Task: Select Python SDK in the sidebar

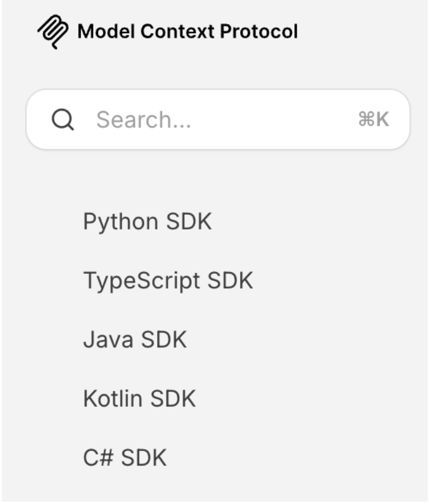Action: tap(147, 222)
